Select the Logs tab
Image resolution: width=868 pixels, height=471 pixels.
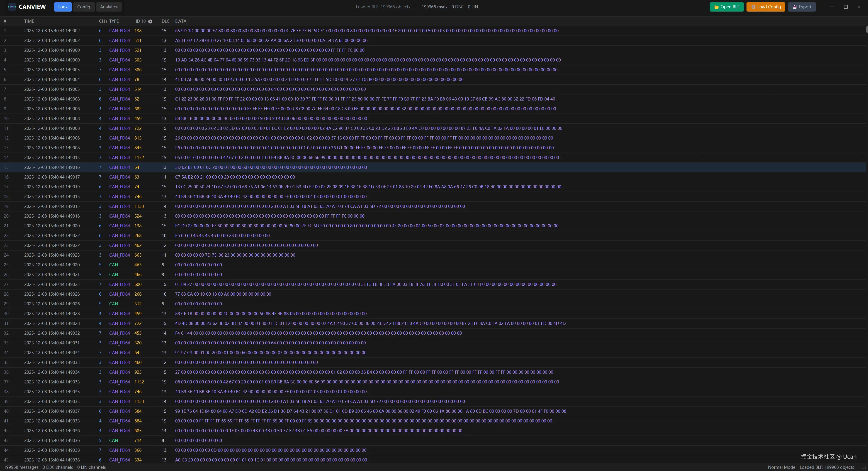pos(63,7)
